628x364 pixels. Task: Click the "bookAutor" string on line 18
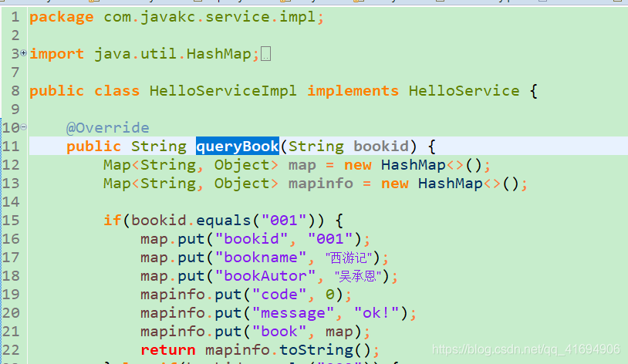[265, 276]
